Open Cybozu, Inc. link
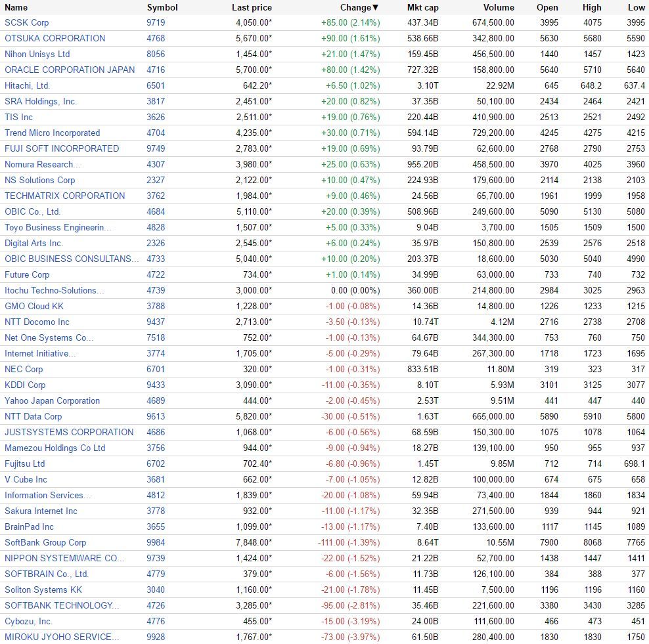The width and height of the screenshot is (649, 644). (28, 621)
